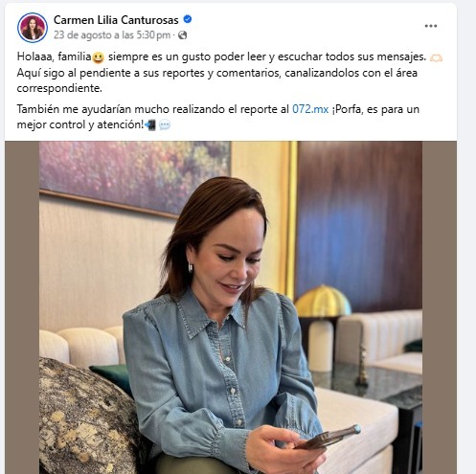Click the smiley emoji after familia

98,57
